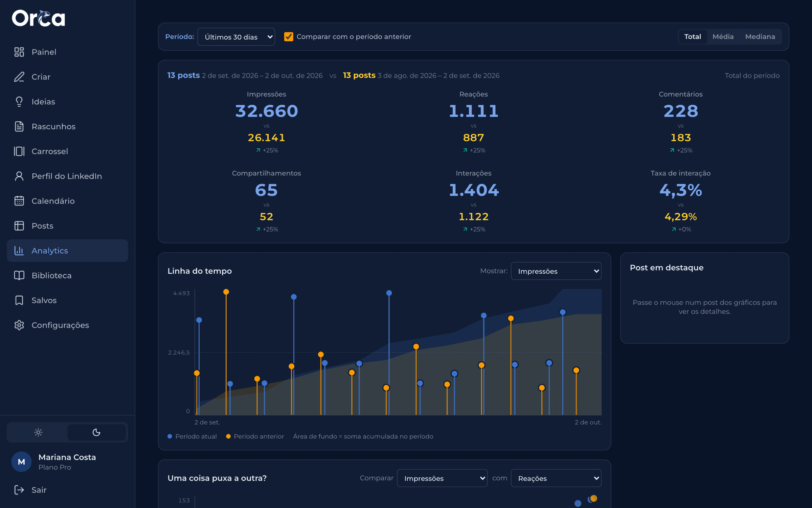Select the Média aggregation option
The width and height of the screenshot is (812, 508).
tap(723, 37)
